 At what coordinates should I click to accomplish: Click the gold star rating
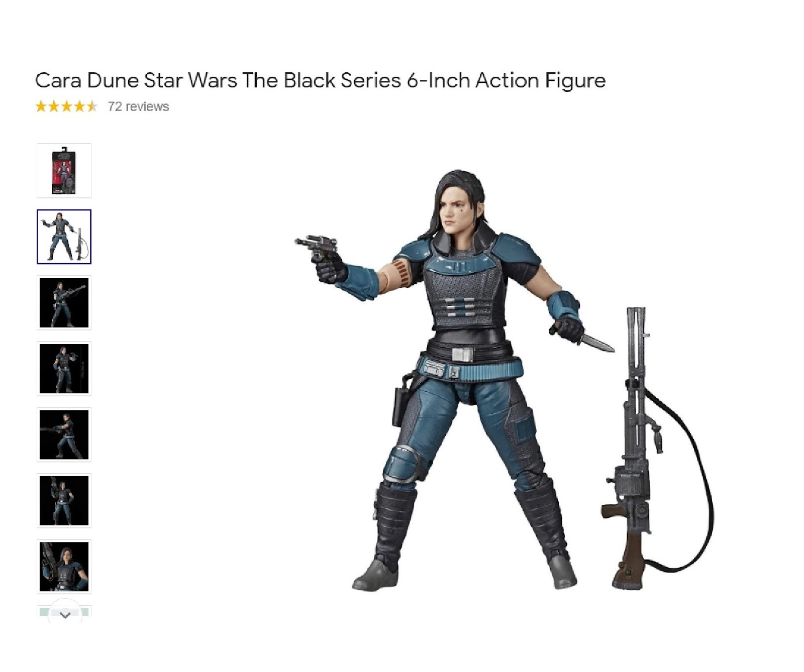66,106
